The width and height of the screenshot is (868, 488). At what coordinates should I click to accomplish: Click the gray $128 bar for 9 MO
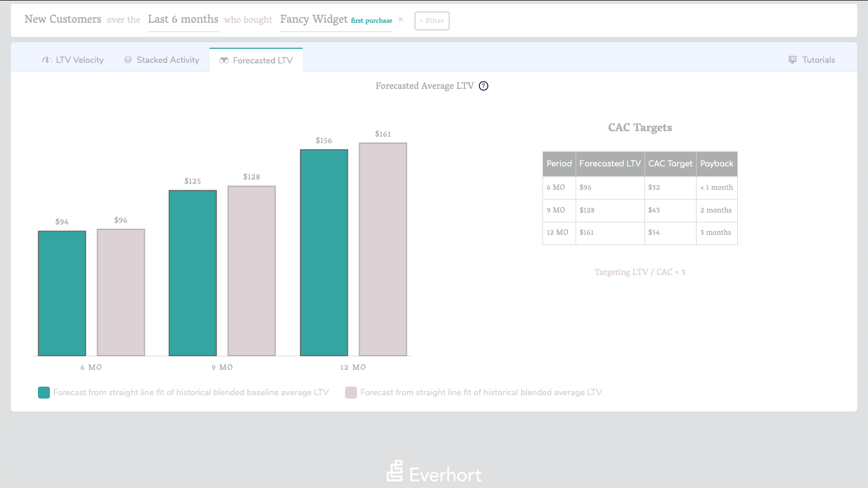(252, 271)
